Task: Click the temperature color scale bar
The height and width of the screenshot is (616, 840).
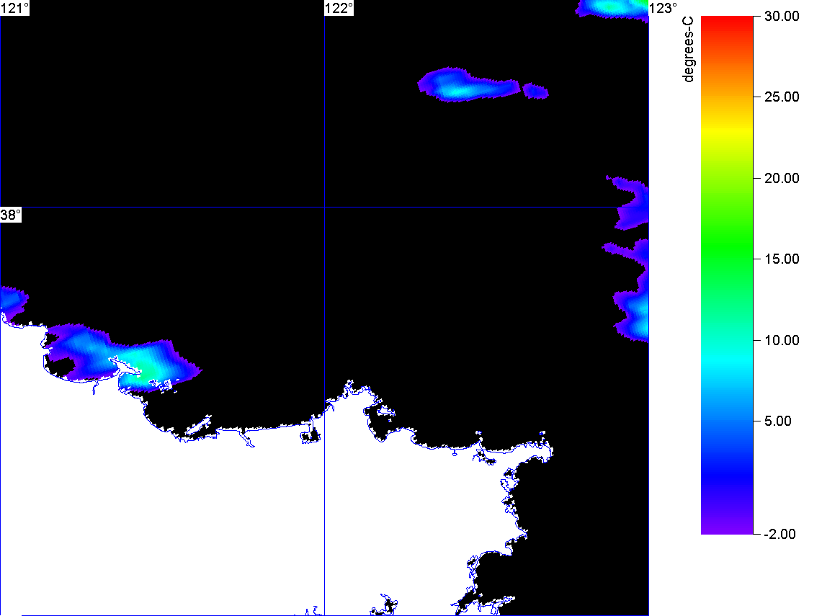Action: [727, 275]
